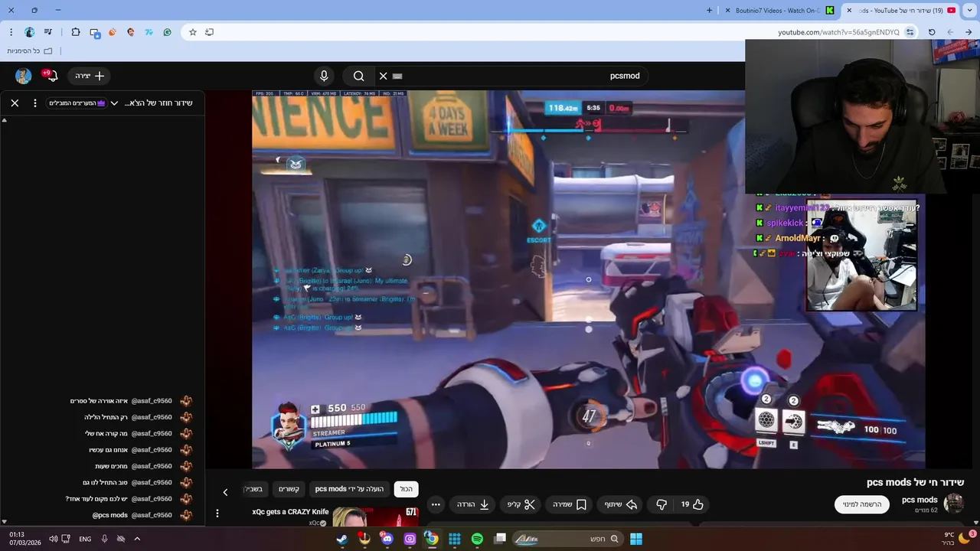Open the Extensions puzzle icon
This screenshot has height=551, width=980.
75,32
